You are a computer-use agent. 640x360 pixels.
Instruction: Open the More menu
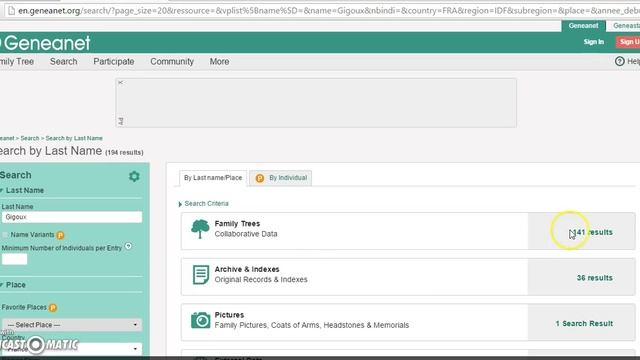pos(219,62)
